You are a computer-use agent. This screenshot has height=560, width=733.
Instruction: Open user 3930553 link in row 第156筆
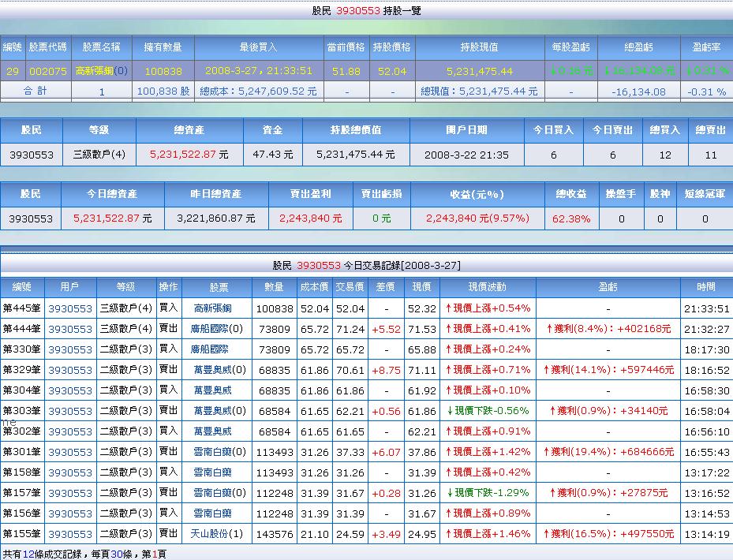pos(70,513)
